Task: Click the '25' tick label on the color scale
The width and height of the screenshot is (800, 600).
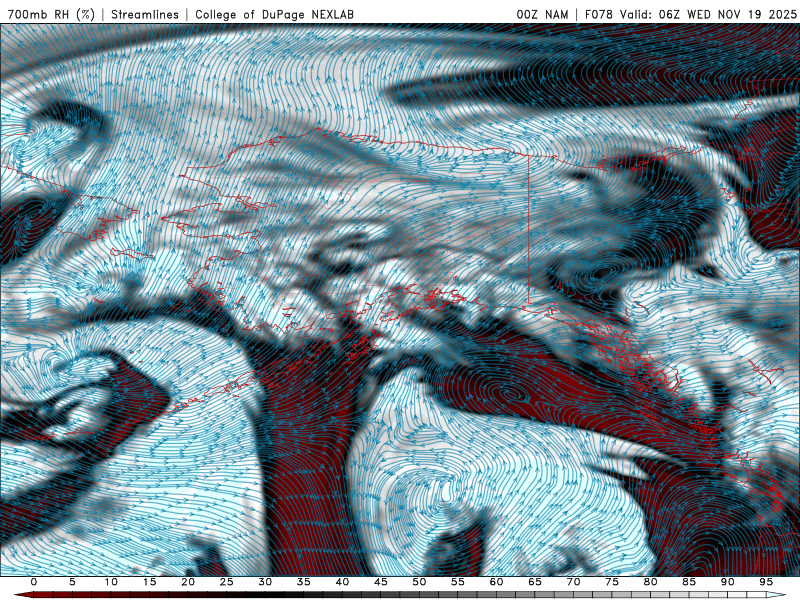Action: [x=227, y=582]
